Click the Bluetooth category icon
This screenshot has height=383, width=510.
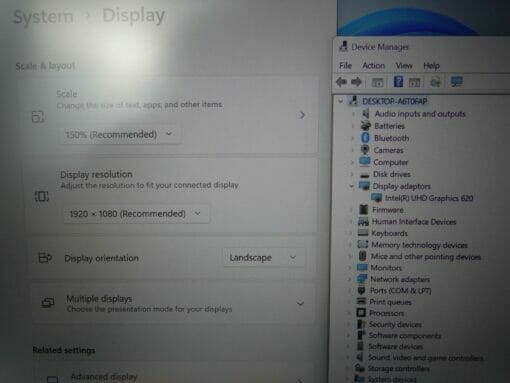tap(365, 138)
